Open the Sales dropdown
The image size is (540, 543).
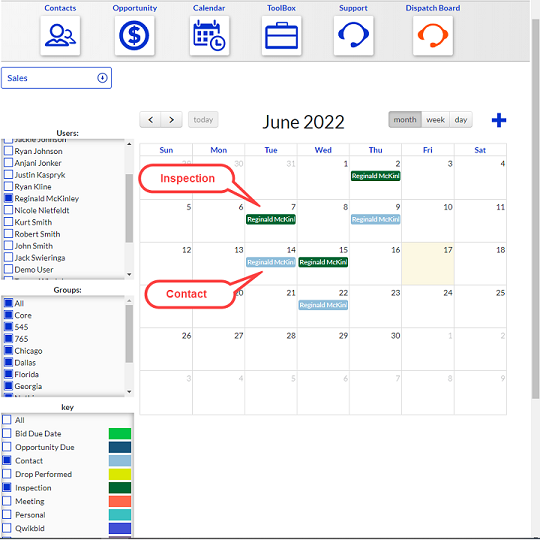56,78
